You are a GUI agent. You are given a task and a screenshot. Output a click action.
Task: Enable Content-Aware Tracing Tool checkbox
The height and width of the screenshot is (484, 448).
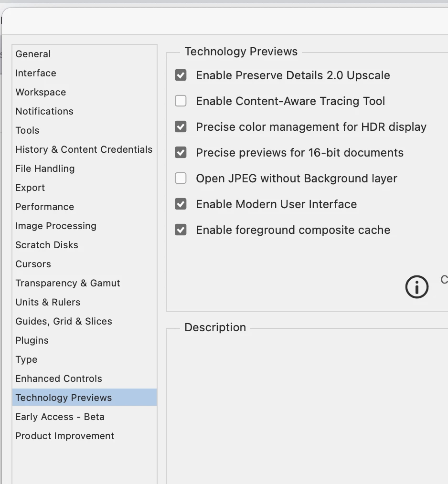point(181,101)
